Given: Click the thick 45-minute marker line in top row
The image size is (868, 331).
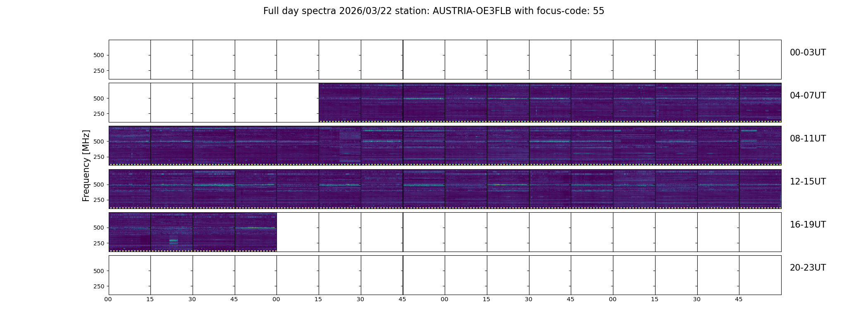Looking at the screenshot, I should pos(403,60).
